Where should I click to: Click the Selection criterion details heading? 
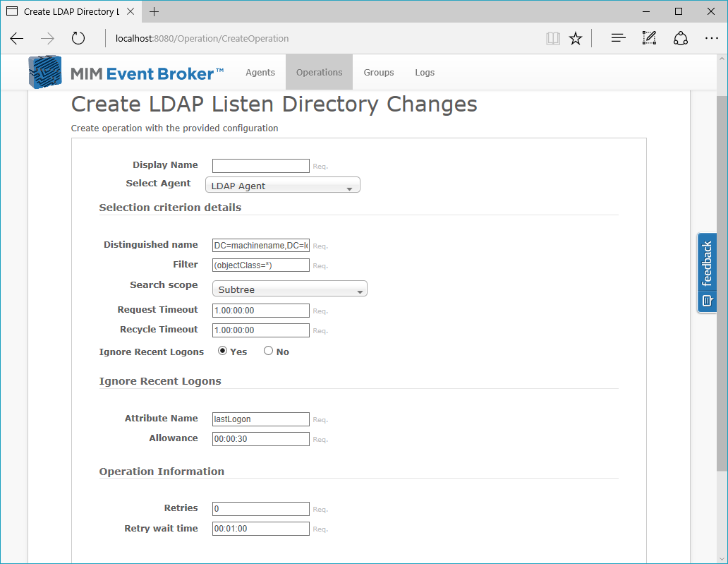pyautogui.click(x=171, y=208)
